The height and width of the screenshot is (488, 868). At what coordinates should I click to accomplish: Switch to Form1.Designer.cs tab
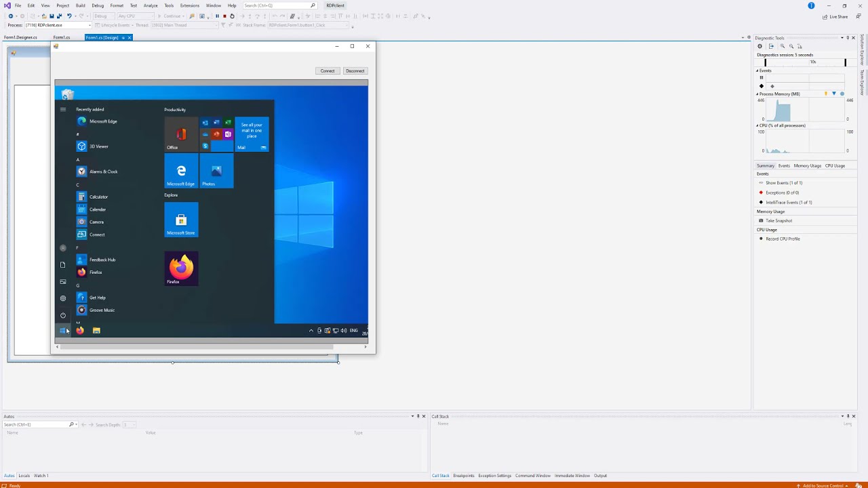pyautogui.click(x=20, y=37)
